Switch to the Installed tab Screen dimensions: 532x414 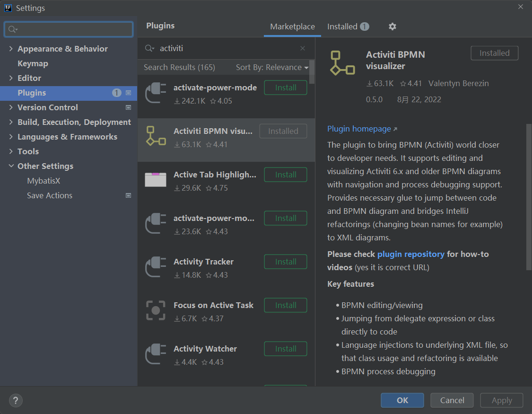click(x=348, y=26)
